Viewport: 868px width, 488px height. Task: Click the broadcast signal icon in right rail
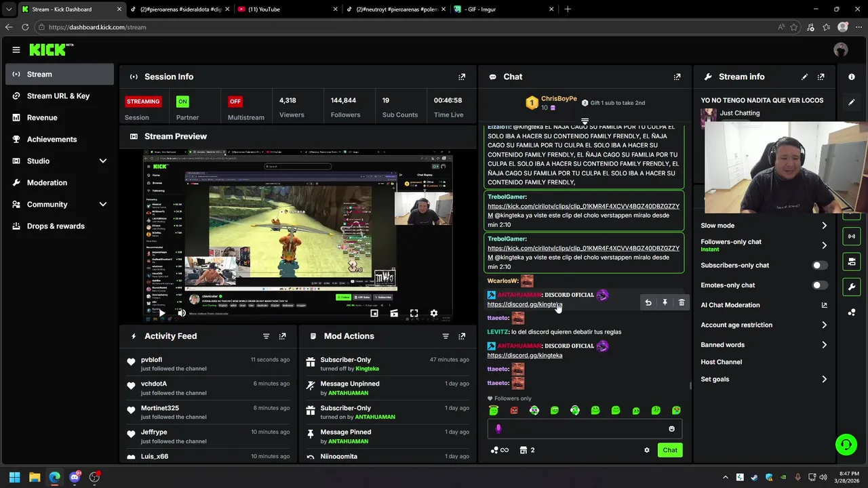click(852, 236)
